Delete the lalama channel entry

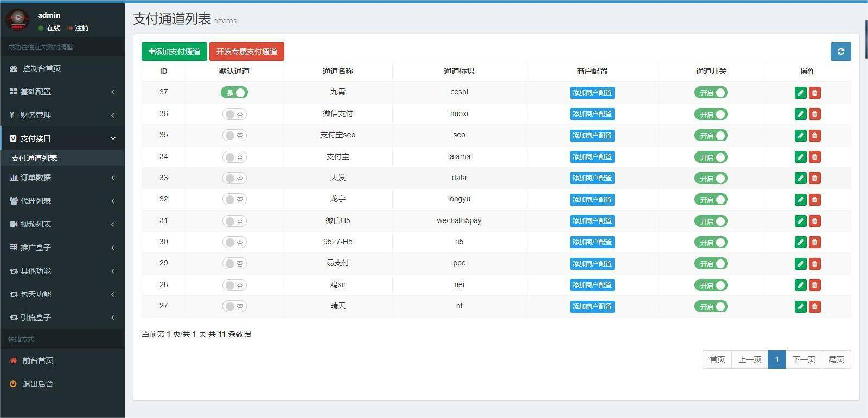click(x=814, y=157)
